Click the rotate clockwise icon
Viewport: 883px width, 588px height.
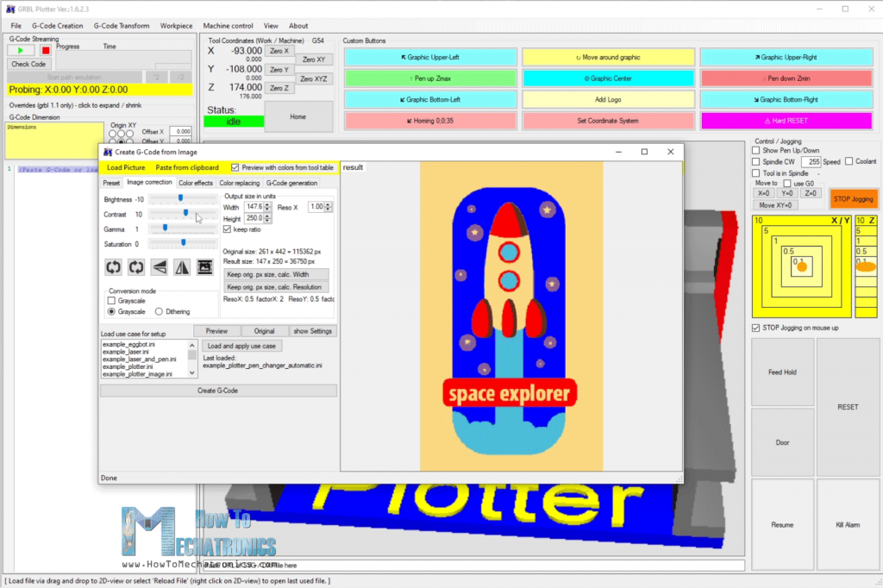click(136, 267)
